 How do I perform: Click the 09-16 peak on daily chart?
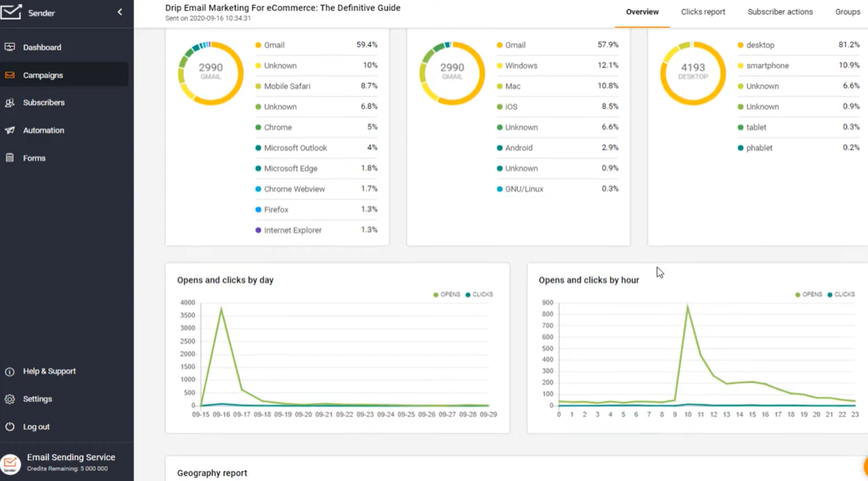tap(221, 309)
